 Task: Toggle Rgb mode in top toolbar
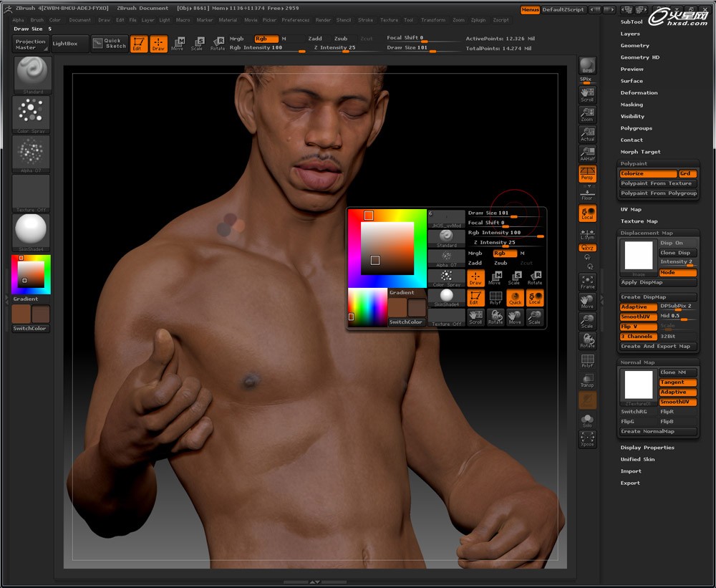266,39
